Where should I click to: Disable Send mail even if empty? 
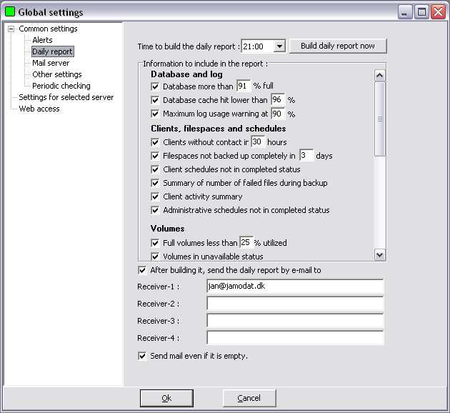tap(142, 356)
